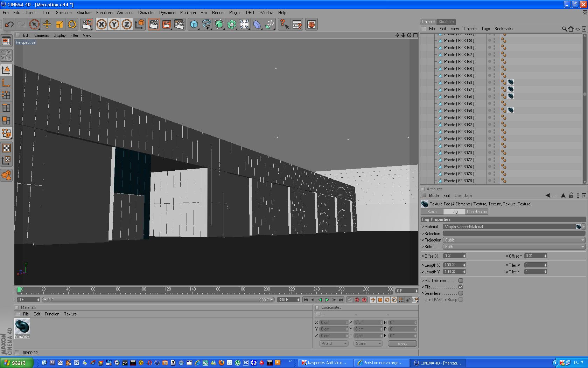Viewport: 588px width, 368px height.
Task: Open the MoGraph menu
Action: (188, 13)
